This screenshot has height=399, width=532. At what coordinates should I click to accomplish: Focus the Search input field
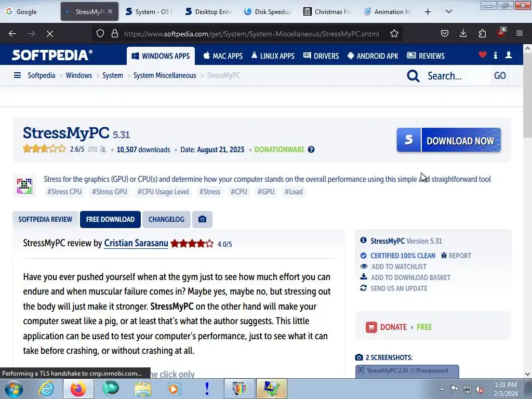coord(456,76)
